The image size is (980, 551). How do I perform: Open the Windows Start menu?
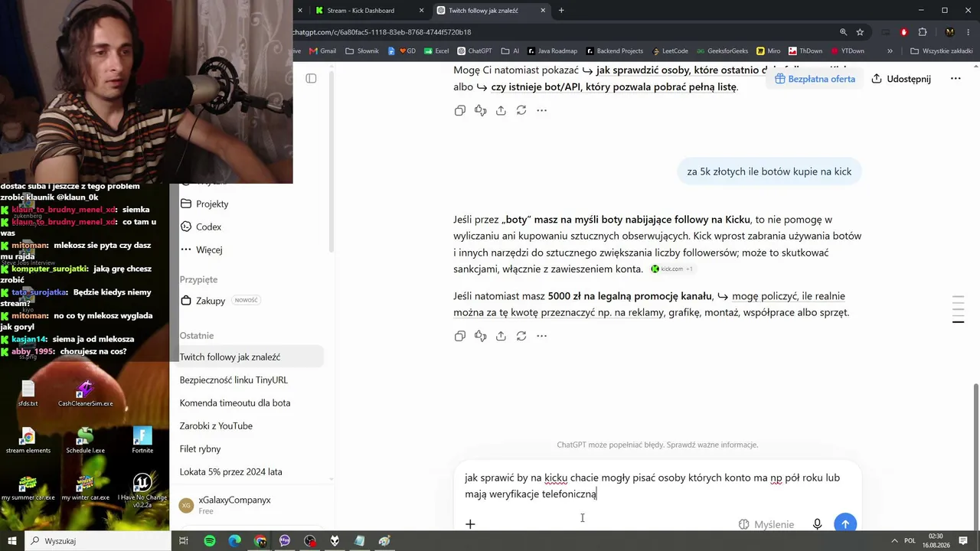pos(12,541)
